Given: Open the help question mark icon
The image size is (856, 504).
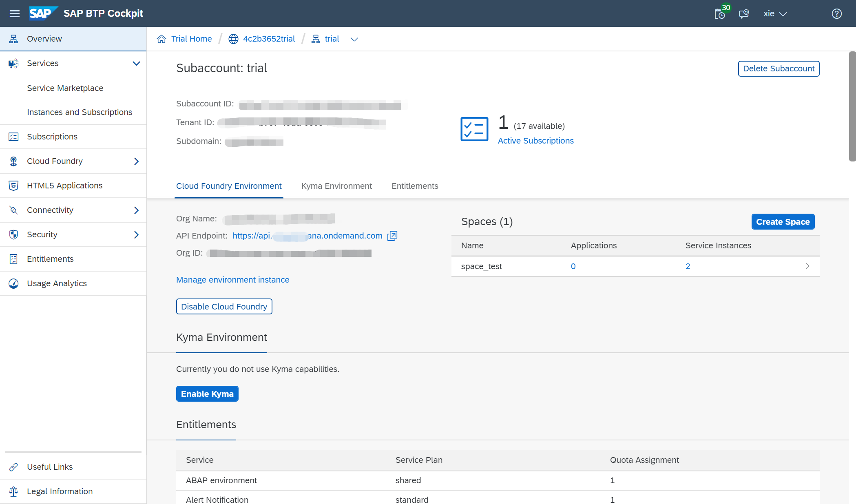Looking at the screenshot, I should coord(836,14).
